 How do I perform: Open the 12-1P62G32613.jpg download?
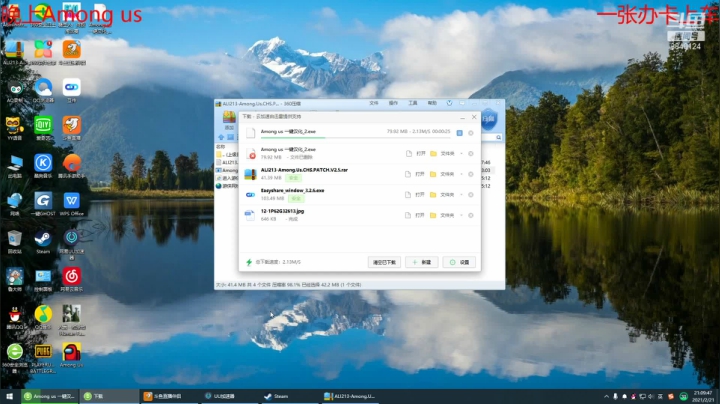coord(415,215)
